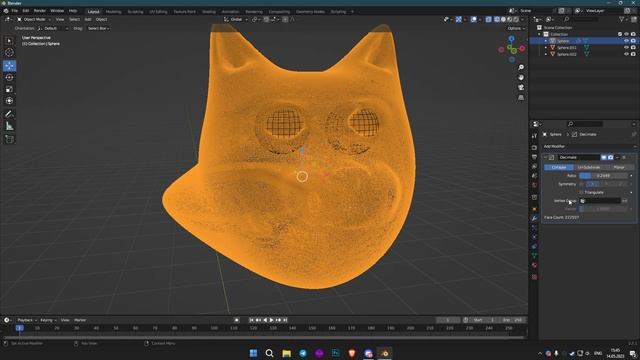Select the Add Cube tool
Screen dimensions: 640x360
9,139
